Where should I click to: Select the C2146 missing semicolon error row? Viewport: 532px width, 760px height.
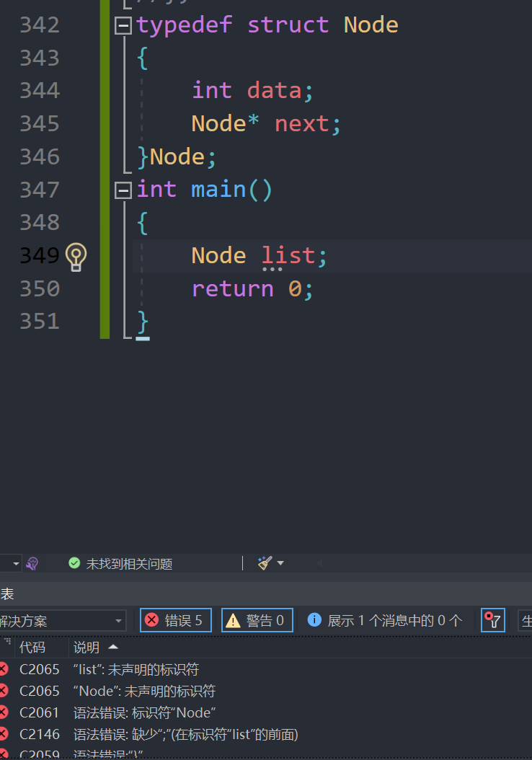(x=266, y=734)
